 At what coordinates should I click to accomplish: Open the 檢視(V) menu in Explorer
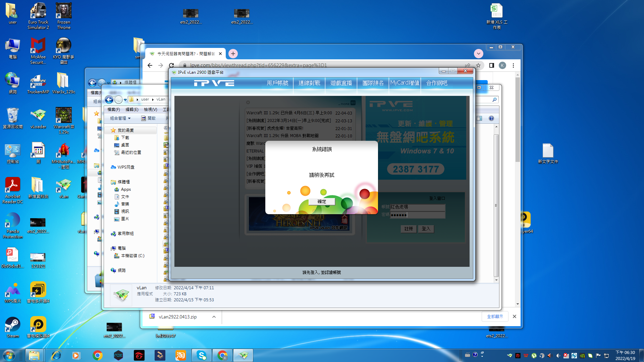[150, 110]
